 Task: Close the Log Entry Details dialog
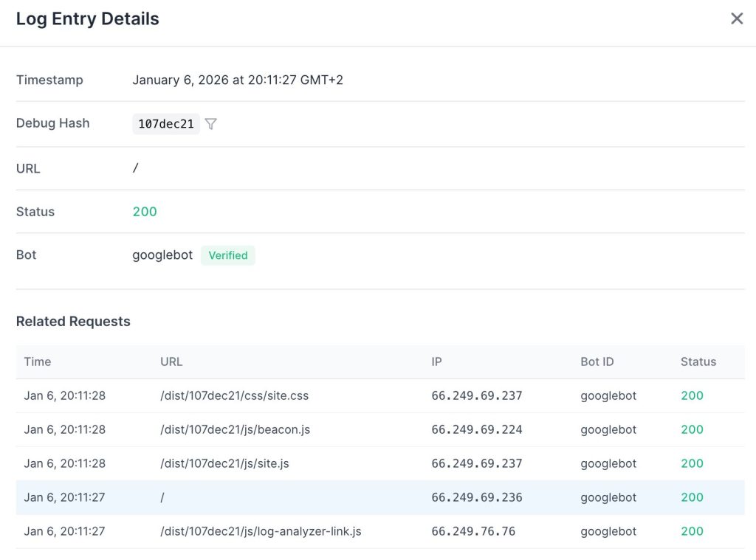tap(736, 18)
